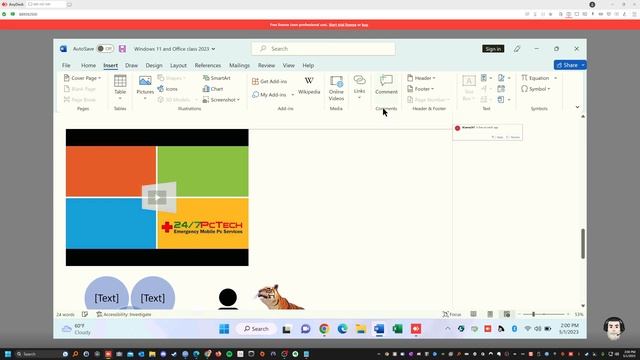Open Microsoft Edge from the remote taskbar

pyautogui.click(x=342, y=329)
